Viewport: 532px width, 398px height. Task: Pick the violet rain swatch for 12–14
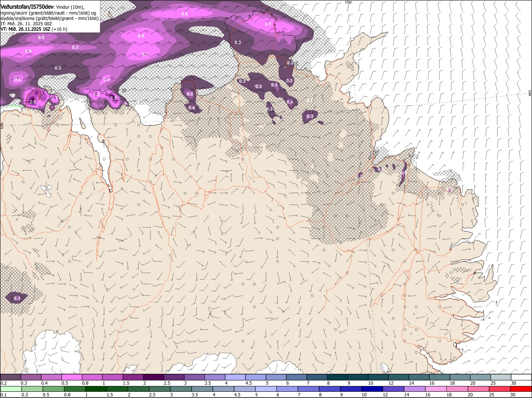point(394,389)
